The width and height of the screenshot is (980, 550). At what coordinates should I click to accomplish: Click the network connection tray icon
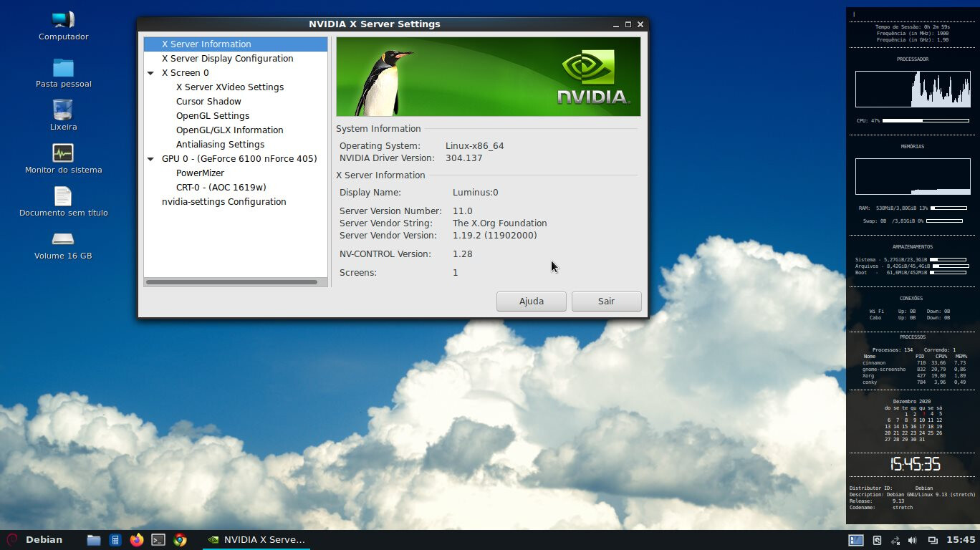[895, 540]
